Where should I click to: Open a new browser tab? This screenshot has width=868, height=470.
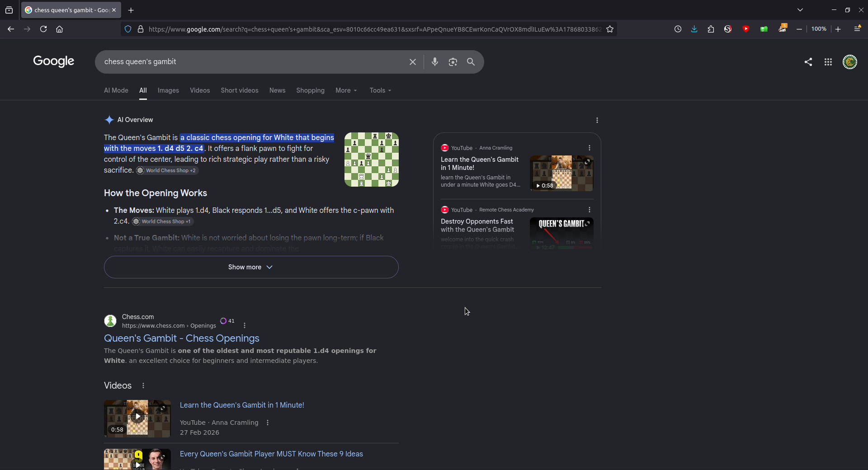pos(131,10)
